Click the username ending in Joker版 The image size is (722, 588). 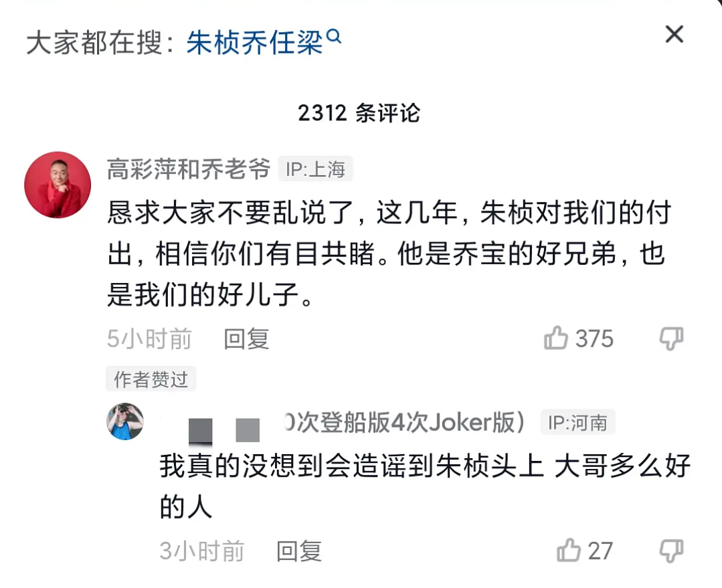coord(401,422)
